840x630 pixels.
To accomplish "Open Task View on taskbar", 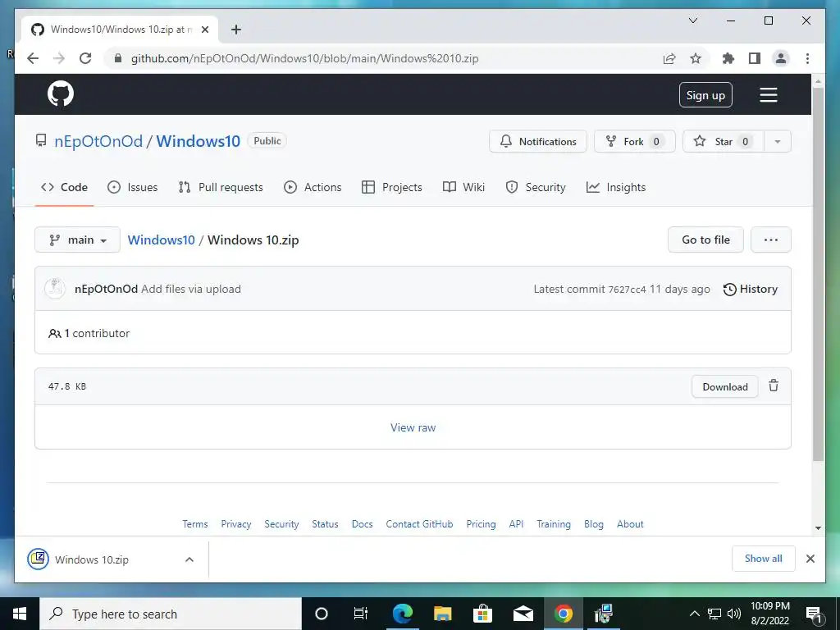I will 361,614.
